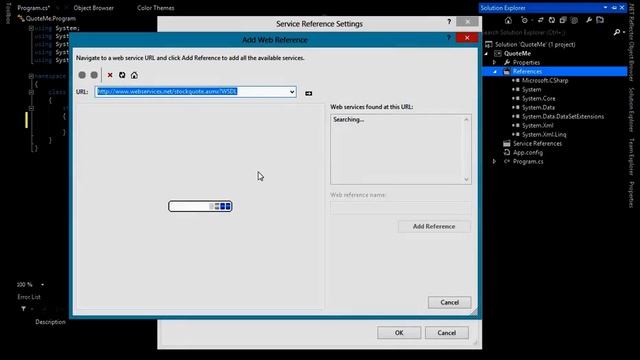Click Solution Explorer Refresh icon
The image size is (640, 360).
click(x=552, y=20)
